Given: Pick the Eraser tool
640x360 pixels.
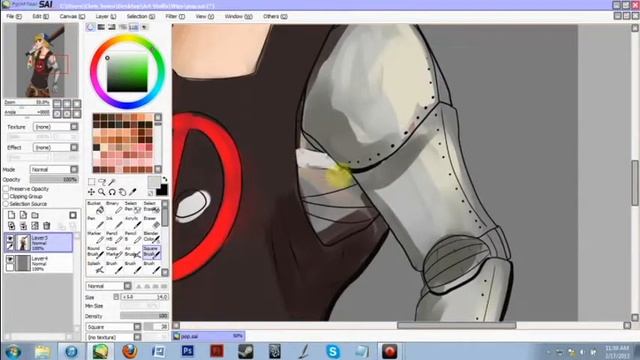Looking at the screenshot, I should pos(151,222).
